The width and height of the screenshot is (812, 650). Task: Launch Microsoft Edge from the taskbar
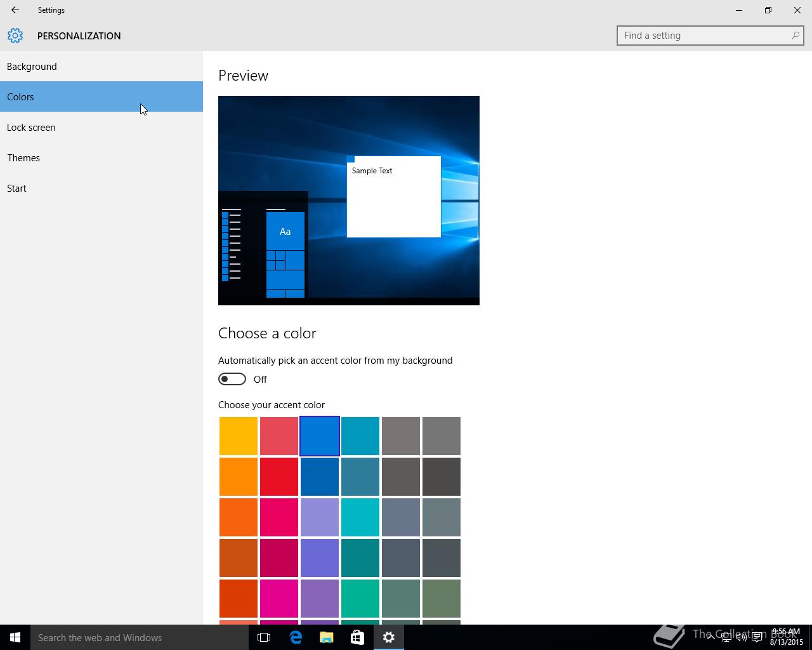click(x=296, y=637)
